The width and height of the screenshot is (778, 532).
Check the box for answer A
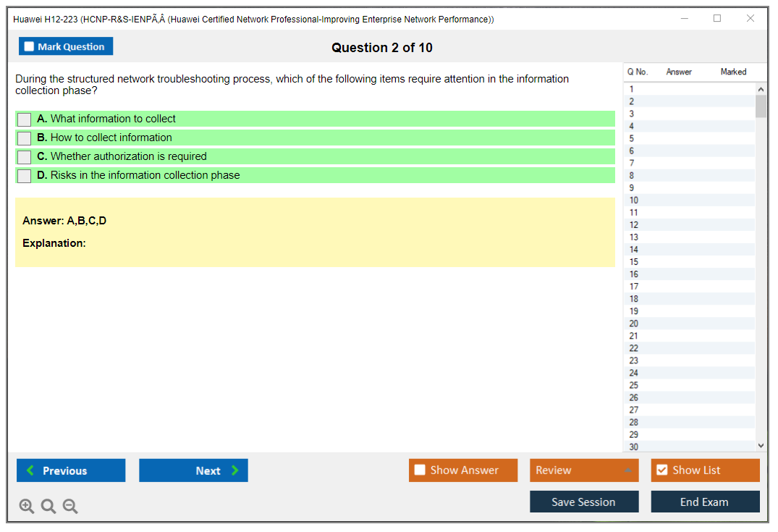pyautogui.click(x=25, y=119)
